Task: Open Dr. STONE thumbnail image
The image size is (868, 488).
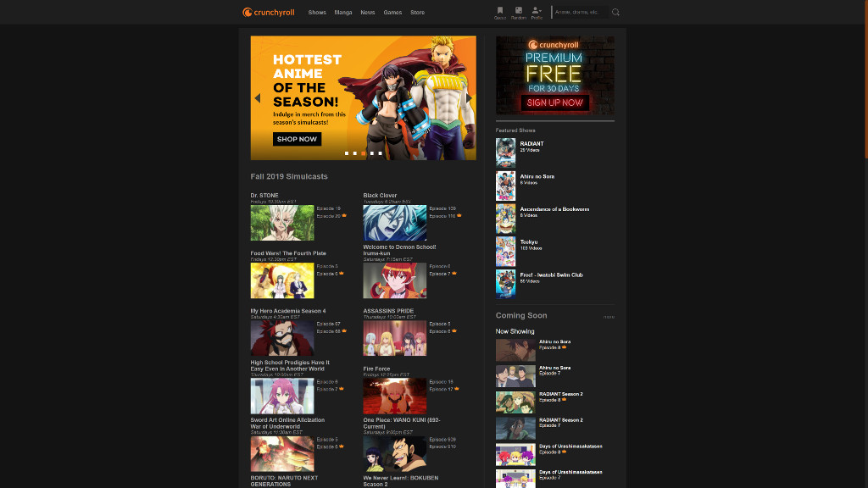Action: click(282, 223)
